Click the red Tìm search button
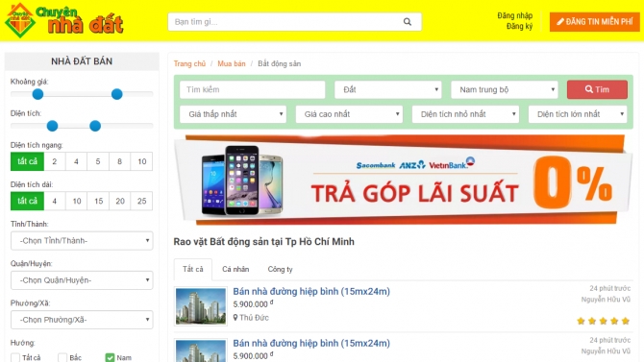 [x=597, y=89]
